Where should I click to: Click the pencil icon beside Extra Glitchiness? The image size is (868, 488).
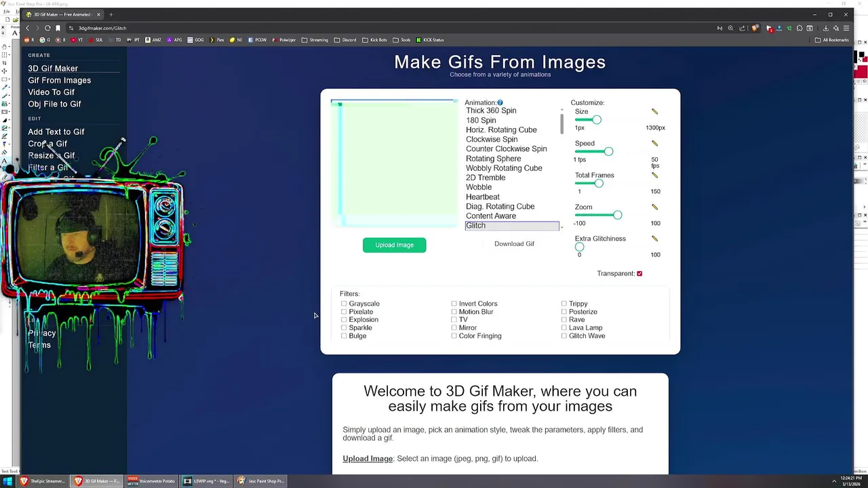coord(654,239)
